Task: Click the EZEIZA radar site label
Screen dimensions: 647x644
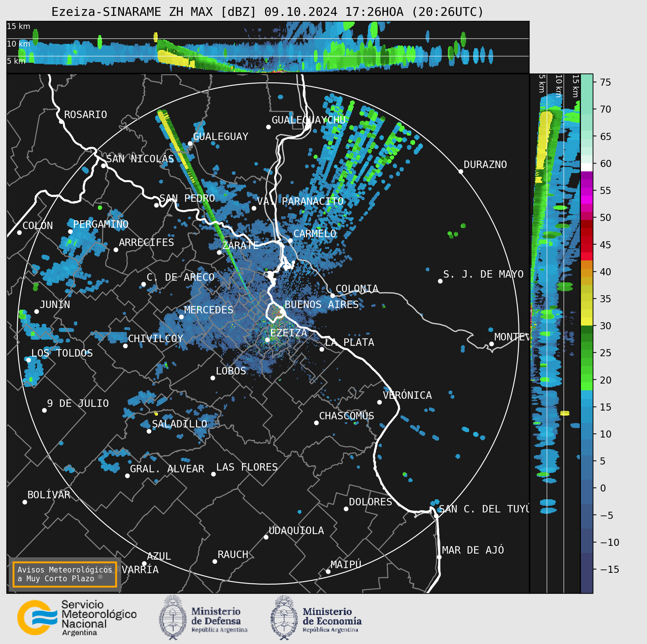Action: (x=289, y=333)
